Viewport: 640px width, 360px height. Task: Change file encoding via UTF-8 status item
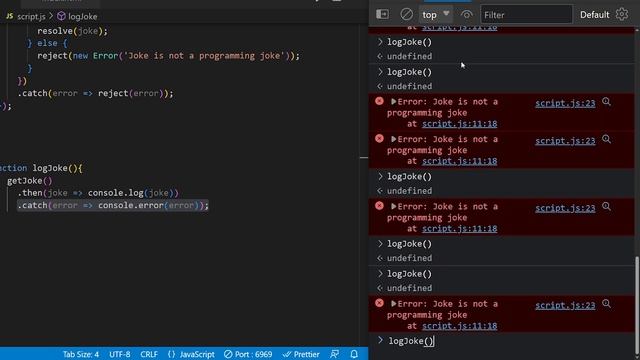coord(120,354)
